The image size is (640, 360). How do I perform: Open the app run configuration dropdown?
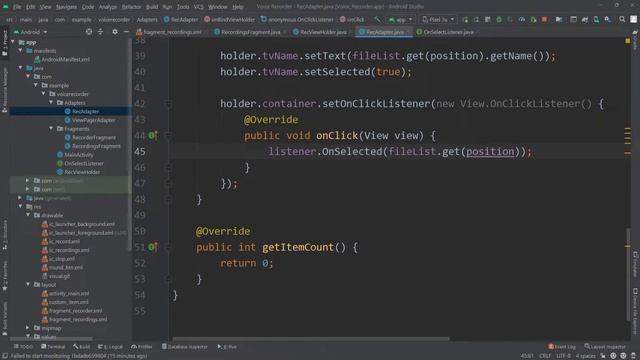[x=400, y=19]
